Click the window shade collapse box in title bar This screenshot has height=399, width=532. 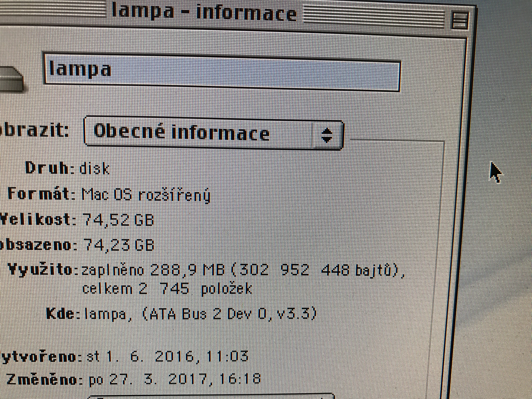point(460,21)
